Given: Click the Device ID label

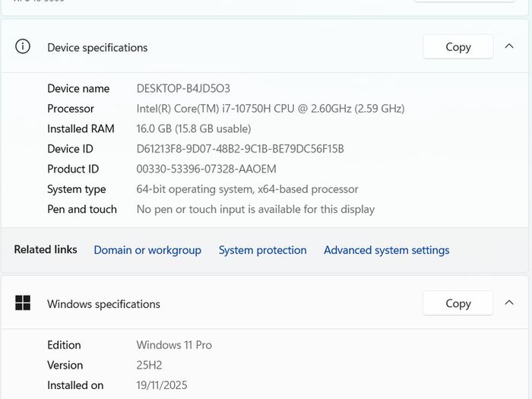Looking at the screenshot, I should click(x=70, y=149).
